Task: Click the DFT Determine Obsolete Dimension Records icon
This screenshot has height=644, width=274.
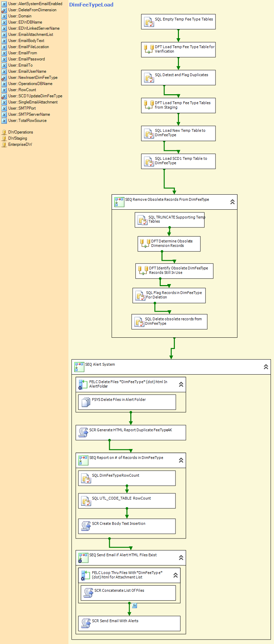Action: click(x=145, y=243)
